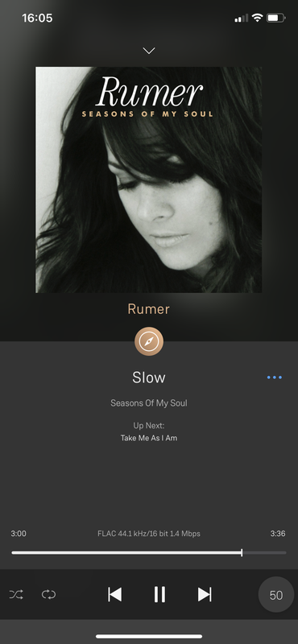Click the progress bar playhead marker
This screenshot has width=298, height=644.
[242, 553]
